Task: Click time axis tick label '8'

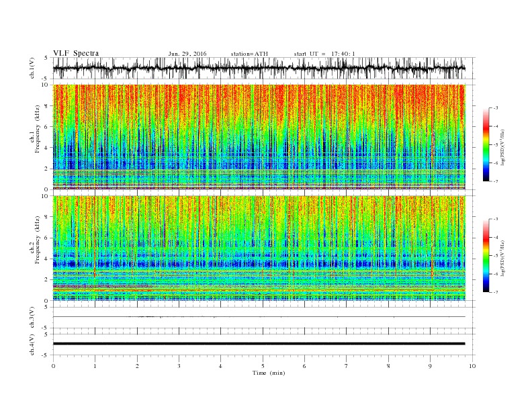Action: coord(388,366)
